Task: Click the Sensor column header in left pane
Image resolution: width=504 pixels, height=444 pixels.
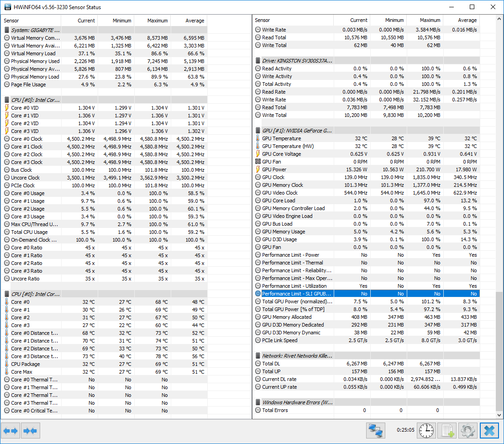Action: (x=31, y=21)
